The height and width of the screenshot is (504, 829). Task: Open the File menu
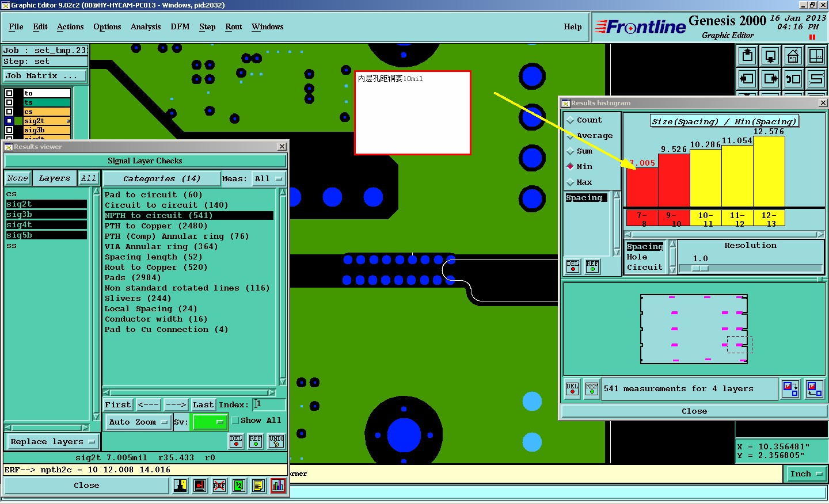point(16,26)
